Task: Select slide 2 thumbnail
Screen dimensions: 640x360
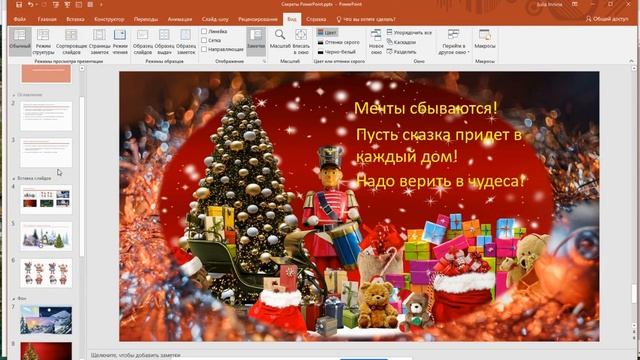Action: coord(46,116)
